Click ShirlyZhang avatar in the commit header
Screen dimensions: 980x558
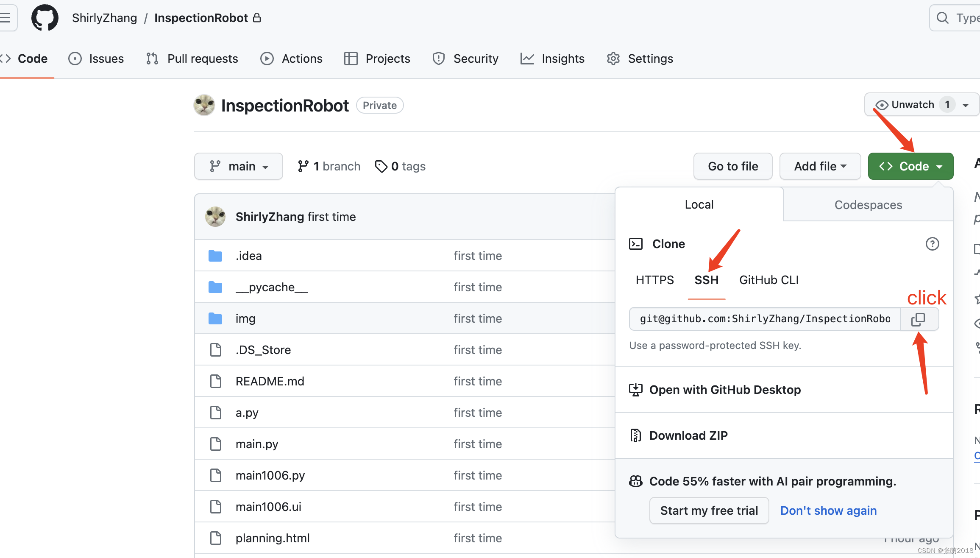[215, 217]
